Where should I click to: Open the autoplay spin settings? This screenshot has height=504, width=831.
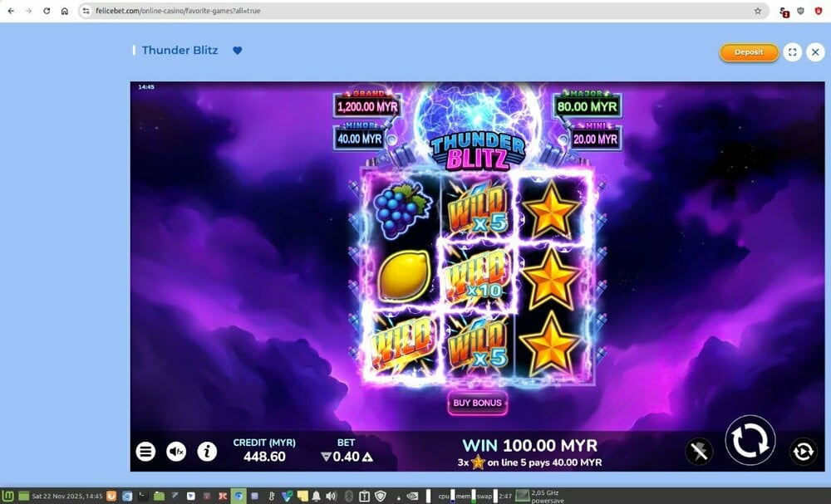(x=803, y=452)
